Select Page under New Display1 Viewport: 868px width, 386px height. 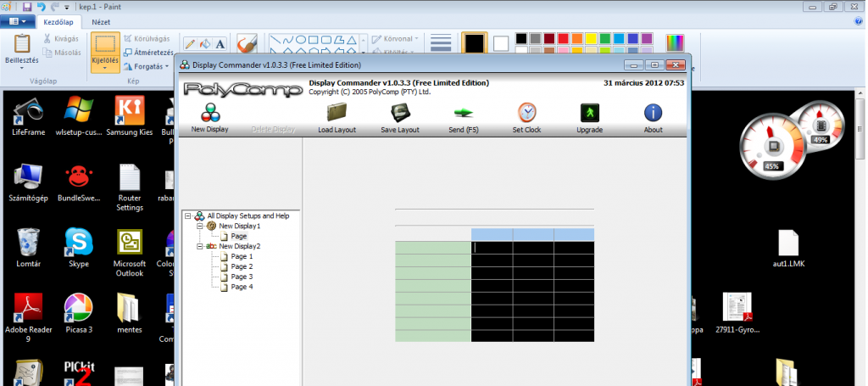(x=238, y=237)
